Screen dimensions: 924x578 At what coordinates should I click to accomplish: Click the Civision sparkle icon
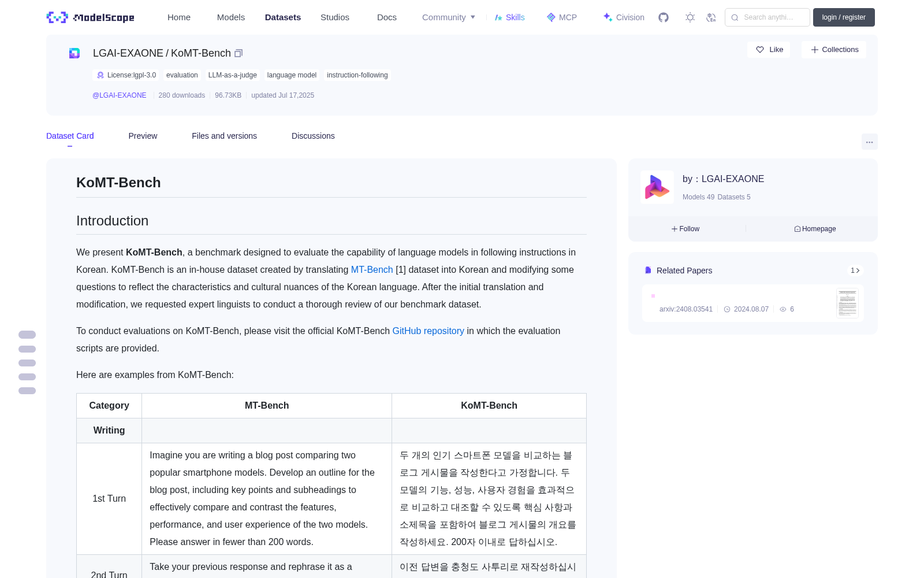click(608, 17)
